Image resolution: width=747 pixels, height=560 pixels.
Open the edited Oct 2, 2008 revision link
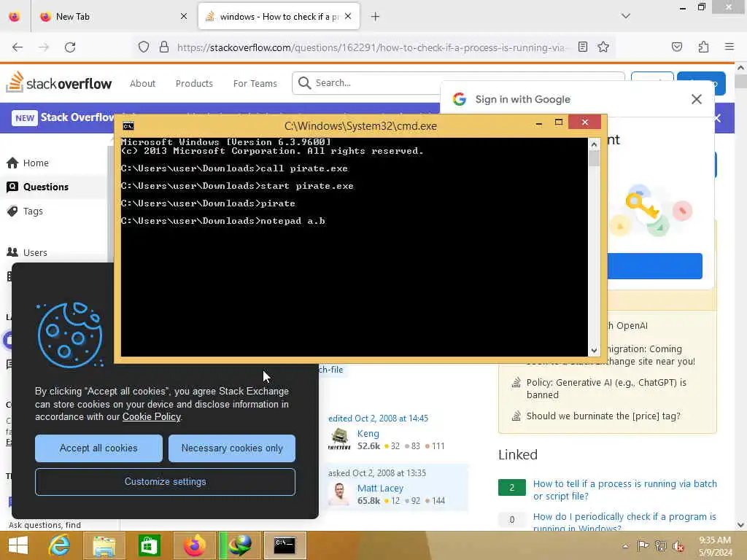(x=379, y=418)
